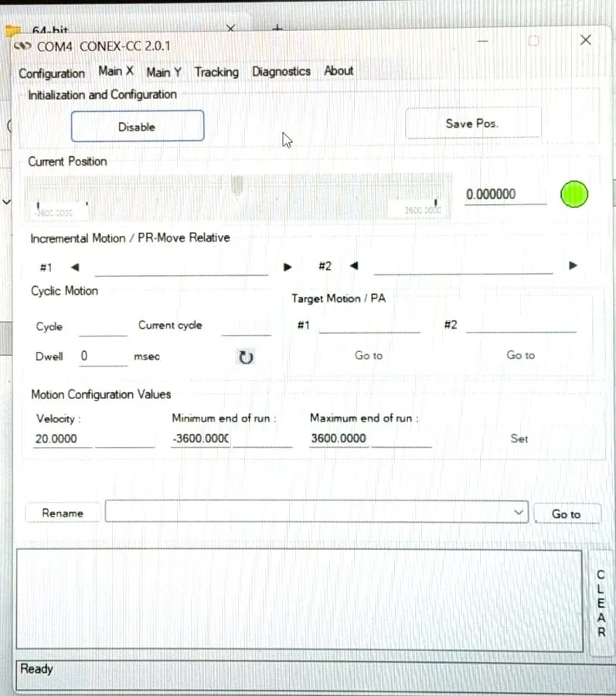Click inside the log output box
Viewport: 616px width, 696px height.
[x=299, y=600]
